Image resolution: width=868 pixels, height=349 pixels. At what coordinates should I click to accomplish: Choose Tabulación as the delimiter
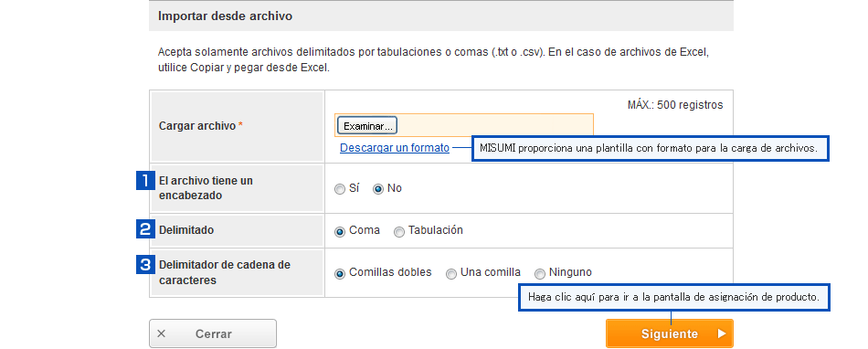click(398, 232)
